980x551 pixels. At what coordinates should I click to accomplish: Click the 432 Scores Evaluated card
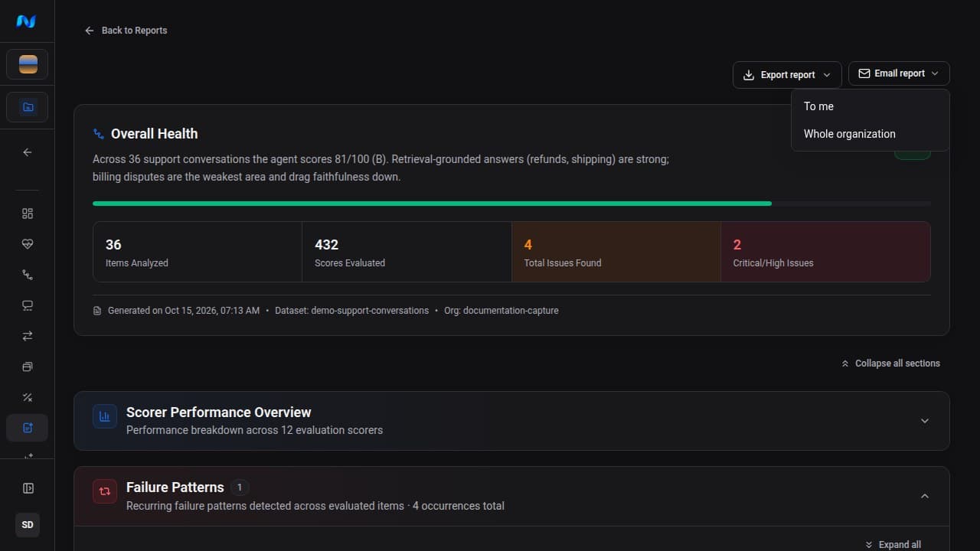click(x=407, y=252)
